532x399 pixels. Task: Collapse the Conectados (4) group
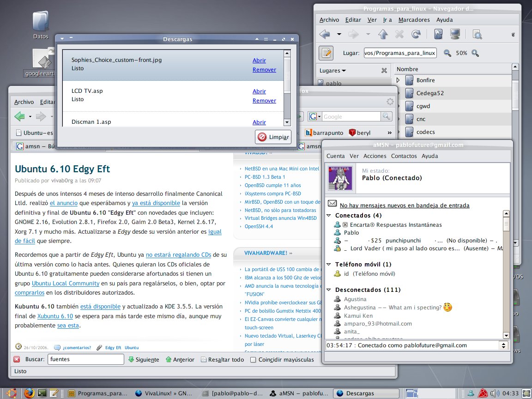329,216
